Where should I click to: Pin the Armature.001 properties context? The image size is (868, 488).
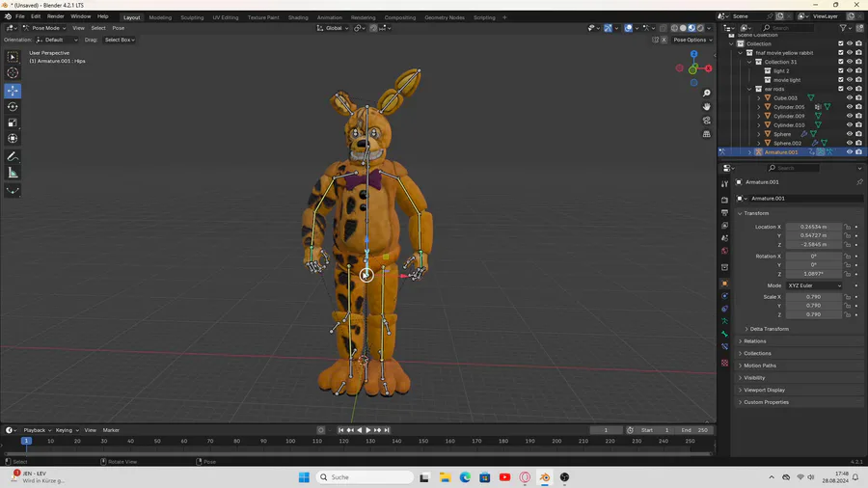tap(859, 182)
